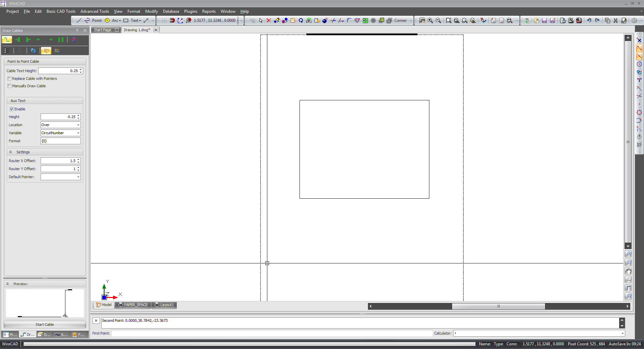
Task: Select the one-to-many cable tool
Action: click(18, 40)
